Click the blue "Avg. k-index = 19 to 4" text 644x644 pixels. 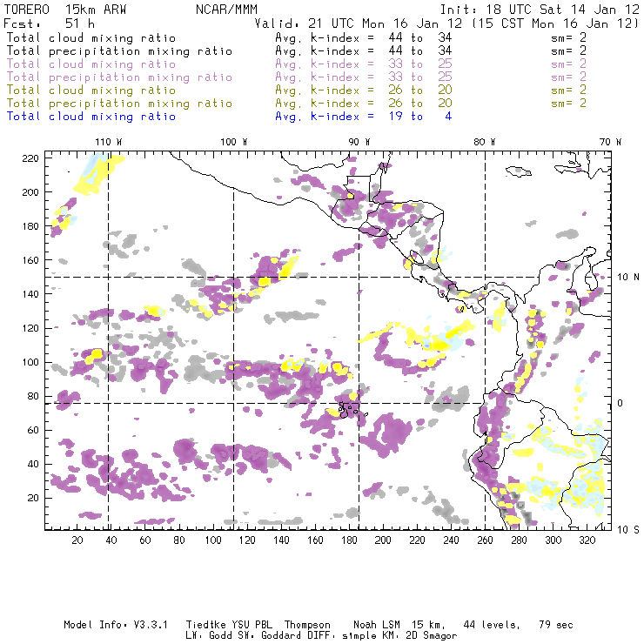(364, 117)
